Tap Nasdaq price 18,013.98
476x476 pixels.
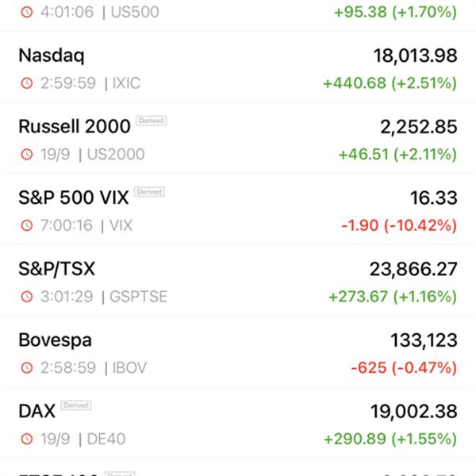coord(415,56)
